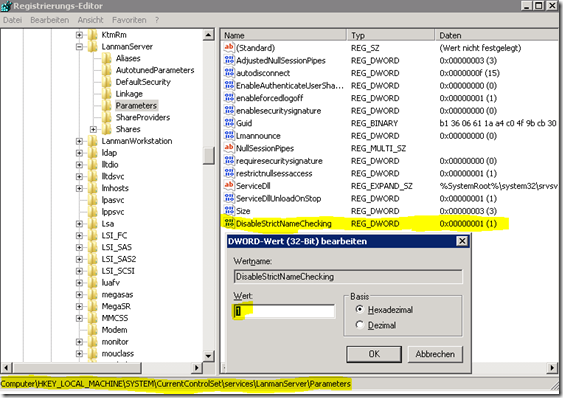The width and height of the screenshot is (563, 398).
Task: Expand the KtmRm tree node
Action: (79, 35)
